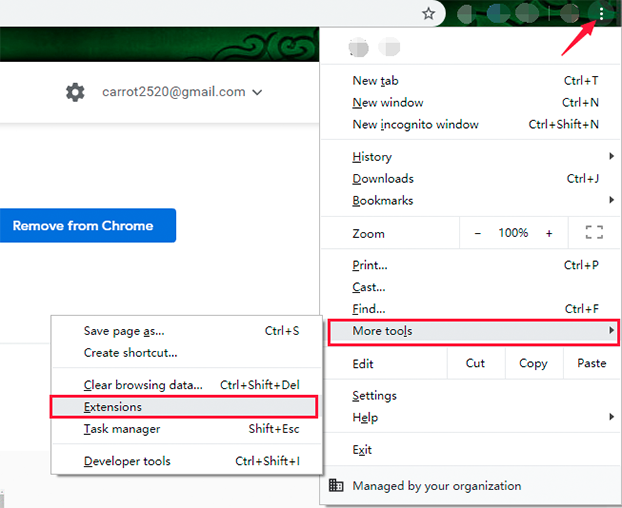
Task: Expand the More tools submenu
Action: 473,332
